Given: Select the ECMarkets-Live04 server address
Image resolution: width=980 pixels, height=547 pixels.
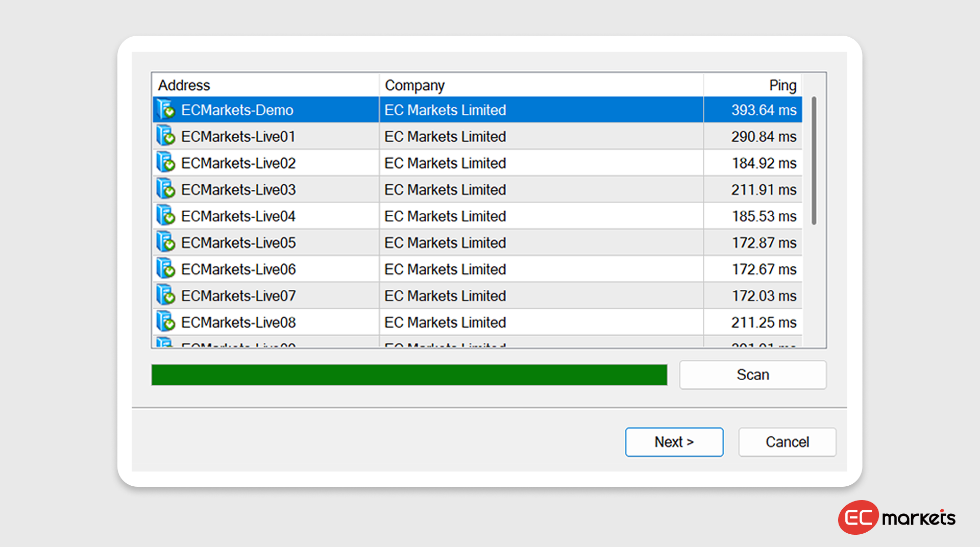Looking at the screenshot, I should 238,216.
